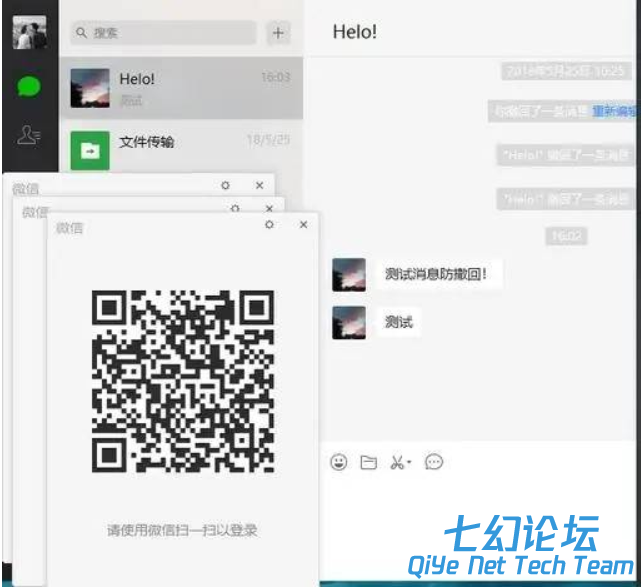Click the 请使用微信扫一扫以登录 text
The image size is (641, 587).
[x=182, y=530]
